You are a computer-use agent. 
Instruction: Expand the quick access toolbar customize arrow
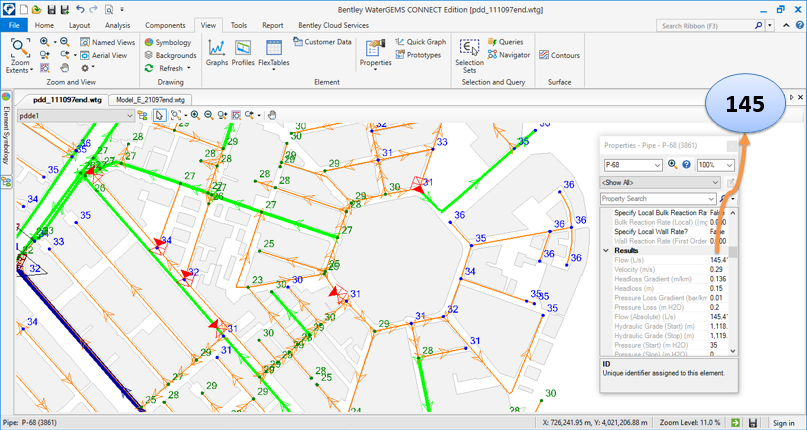[122, 9]
